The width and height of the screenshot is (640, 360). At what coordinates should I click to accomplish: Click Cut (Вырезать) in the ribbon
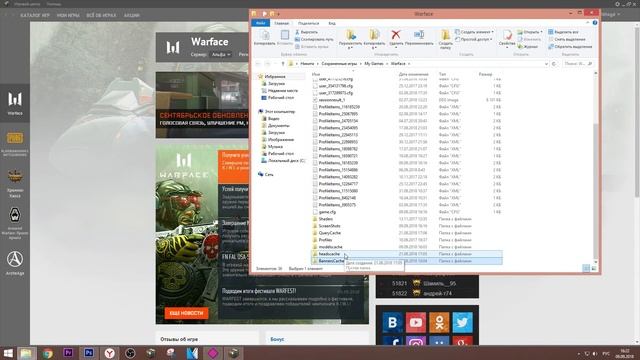[x=306, y=32]
